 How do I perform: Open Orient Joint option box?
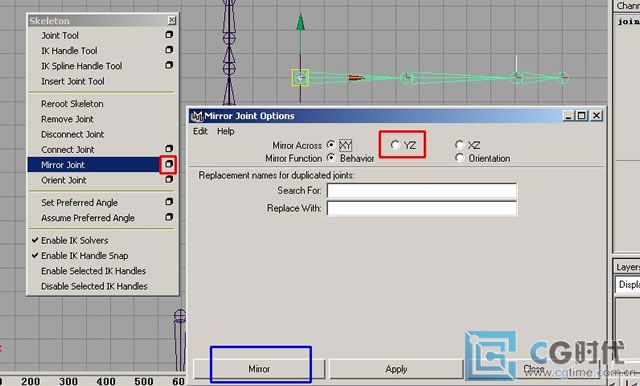click(169, 179)
